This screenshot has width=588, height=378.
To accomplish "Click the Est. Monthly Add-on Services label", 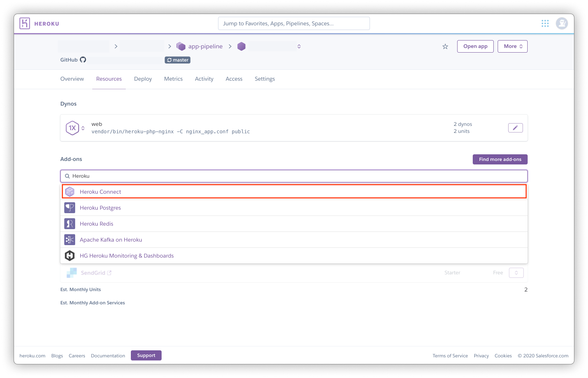I will point(93,303).
